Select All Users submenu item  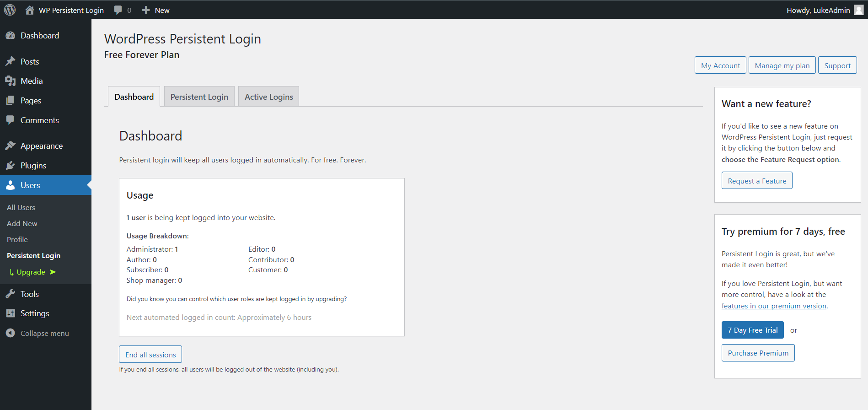(x=21, y=208)
